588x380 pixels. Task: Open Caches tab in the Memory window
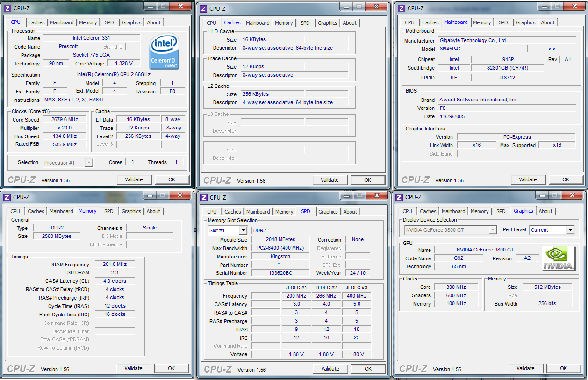pyautogui.click(x=36, y=211)
